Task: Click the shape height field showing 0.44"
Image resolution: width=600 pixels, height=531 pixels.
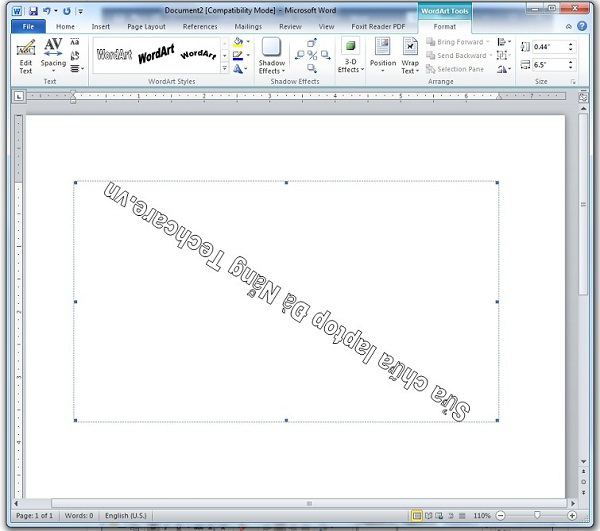Action: coord(549,47)
